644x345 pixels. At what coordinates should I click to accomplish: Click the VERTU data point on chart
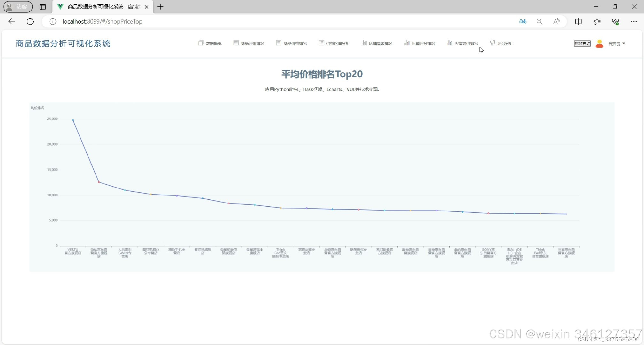click(73, 120)
